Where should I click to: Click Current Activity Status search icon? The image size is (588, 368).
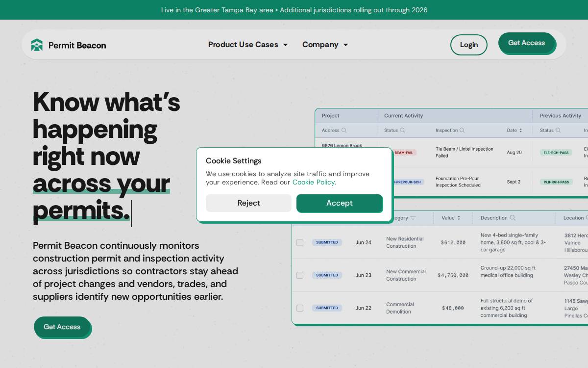click(x=402, y=131)
